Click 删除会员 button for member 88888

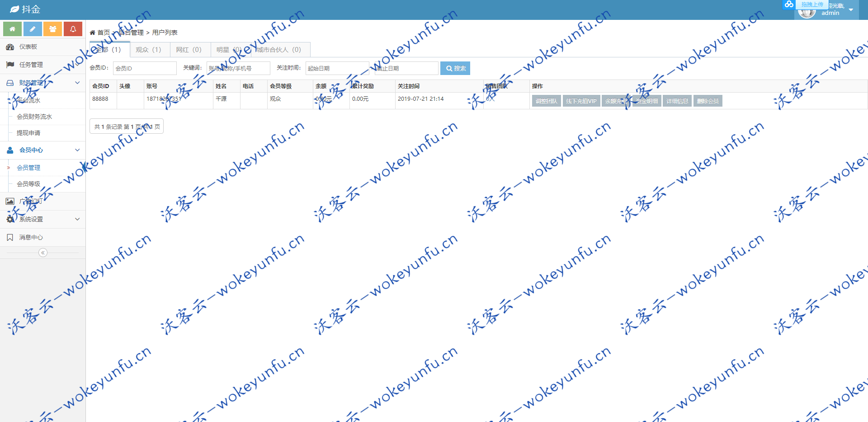pos(708,101)
